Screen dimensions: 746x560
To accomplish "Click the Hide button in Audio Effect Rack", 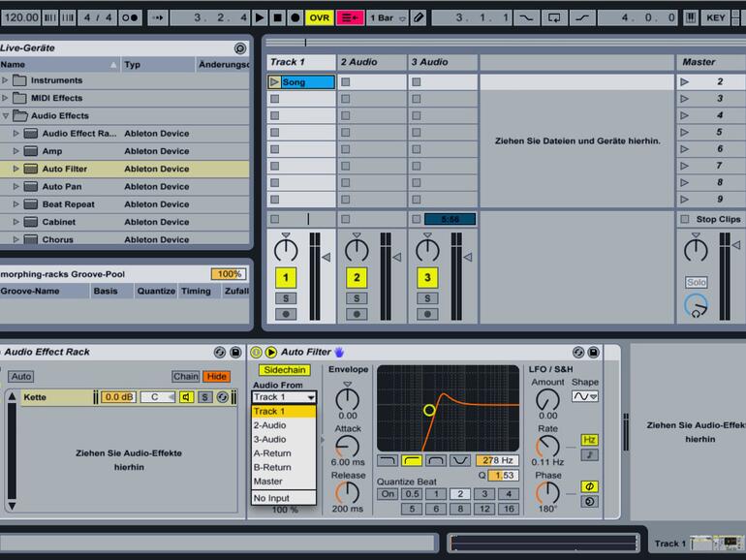I will 217,377.
